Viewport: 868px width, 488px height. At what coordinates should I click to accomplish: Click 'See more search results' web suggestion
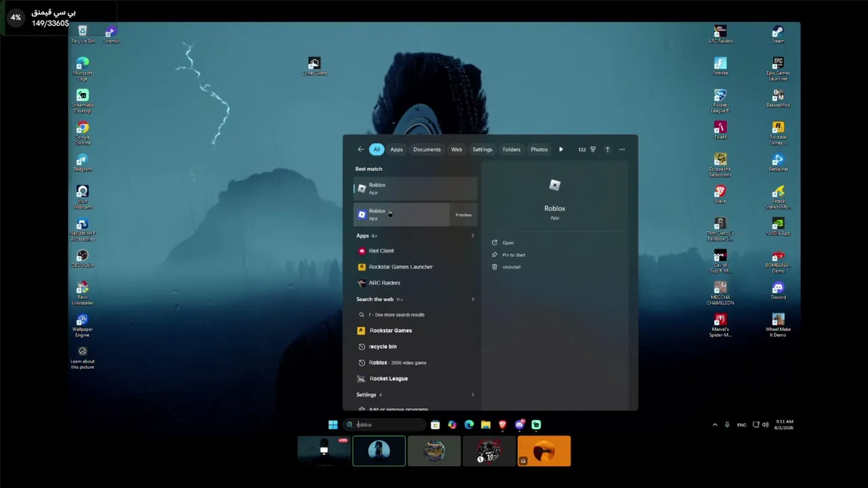click(x=415, y=314)
